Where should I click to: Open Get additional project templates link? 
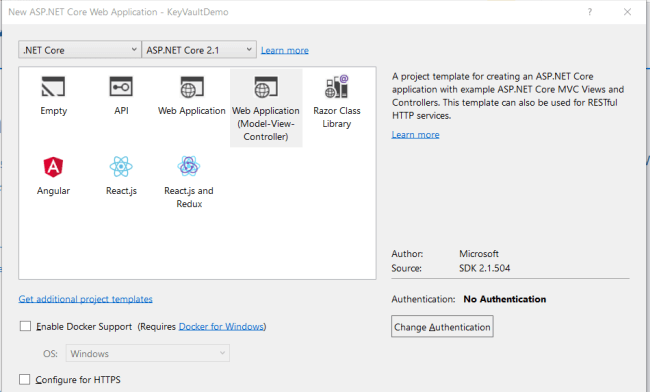(85, 299)
